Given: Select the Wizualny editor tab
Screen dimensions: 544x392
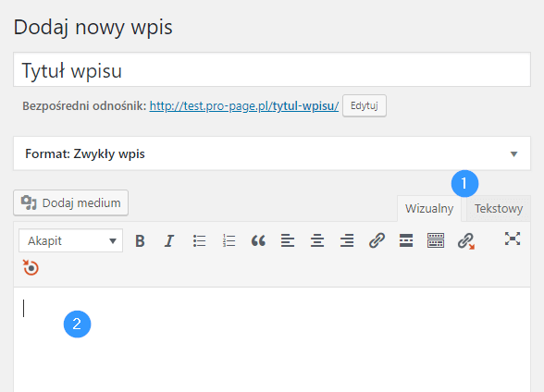Looking at the screenshot, I should (429, 209).
